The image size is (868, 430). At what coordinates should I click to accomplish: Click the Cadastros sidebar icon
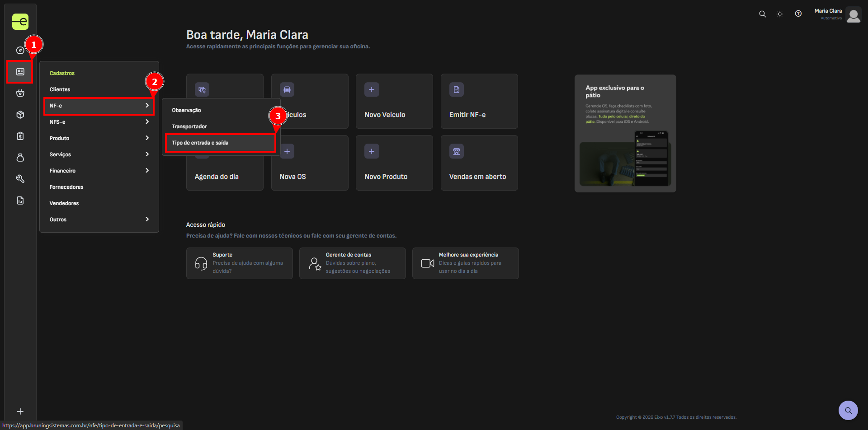tap(20, 72)
